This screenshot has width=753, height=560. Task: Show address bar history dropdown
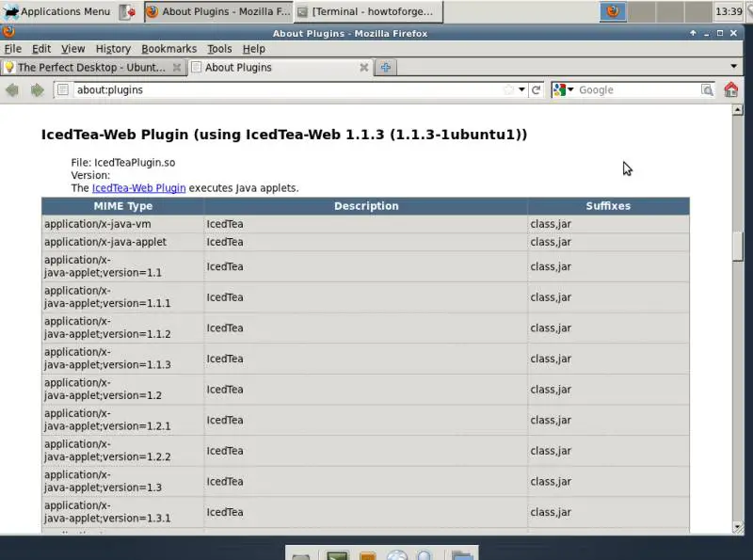(521, 89)
